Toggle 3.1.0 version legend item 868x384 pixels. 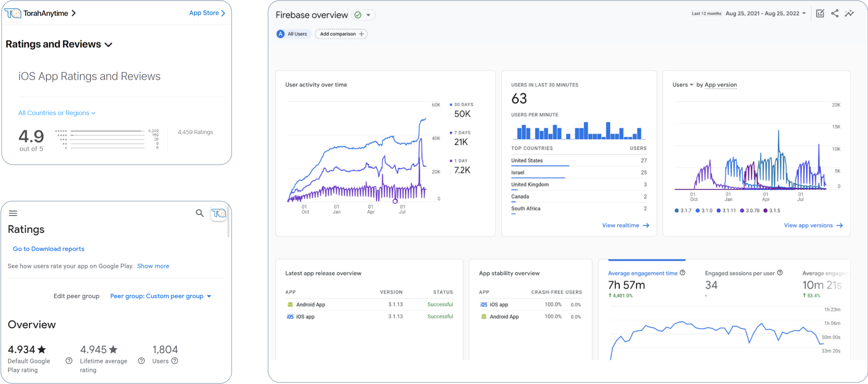[x=704, y=211]
